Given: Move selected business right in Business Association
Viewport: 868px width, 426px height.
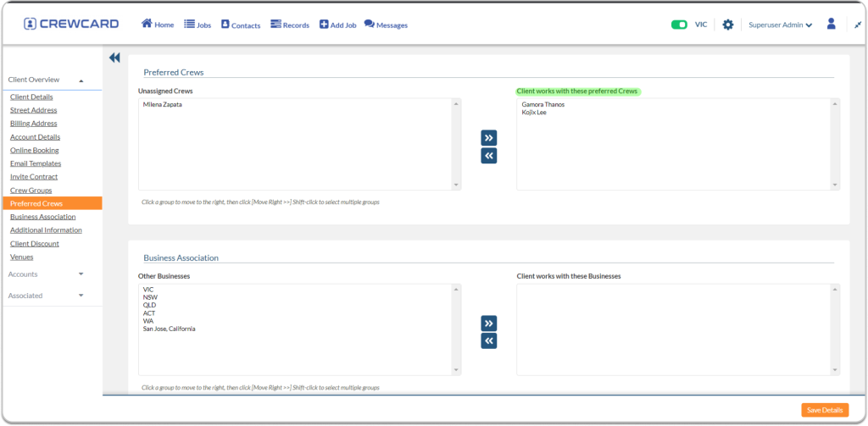Looking at the screenshot, I should tap(488, 324).
